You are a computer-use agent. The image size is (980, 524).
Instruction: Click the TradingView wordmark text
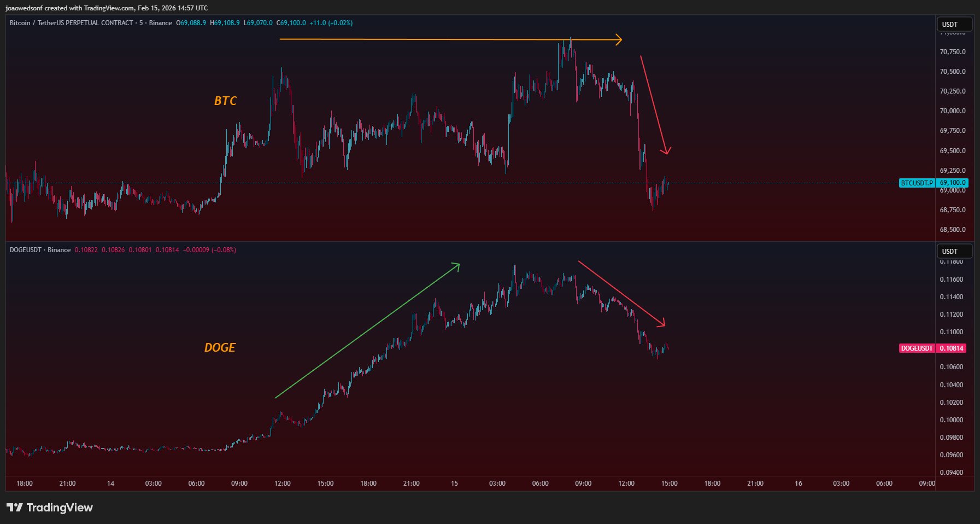pyautogui.click(x=60, y=508)
